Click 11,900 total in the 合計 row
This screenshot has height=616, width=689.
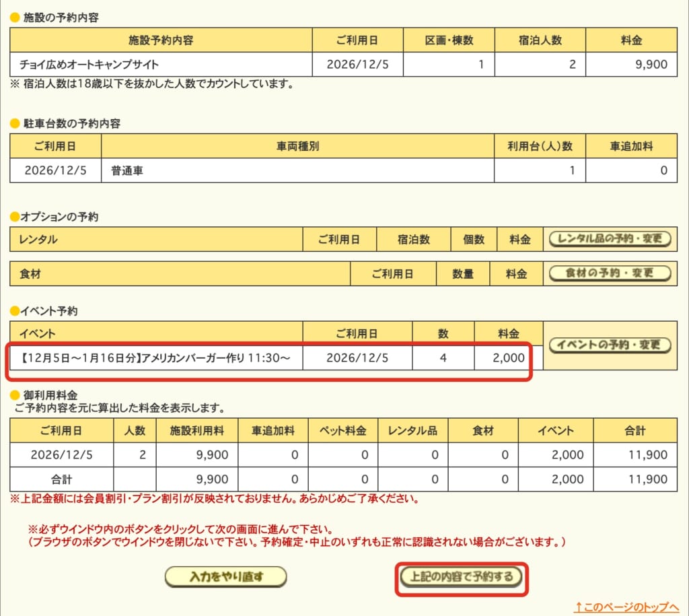pos(648,479)
